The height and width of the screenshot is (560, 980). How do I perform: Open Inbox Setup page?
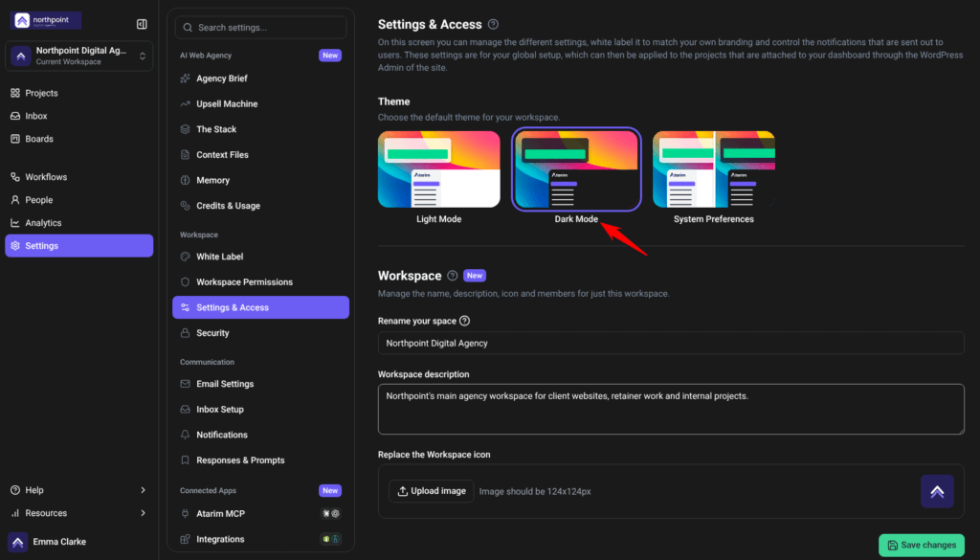tap(260, 410)
